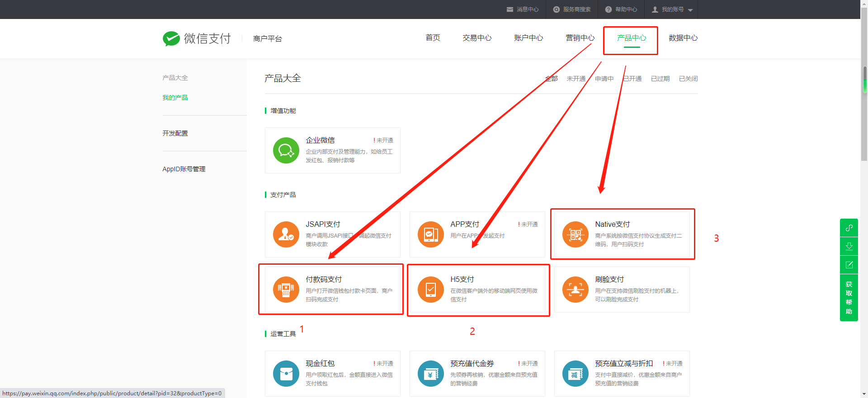Screen dimensions: 868x398
Task: Click the H5支付 mobile icon
Action: click(x=431, y=290)
